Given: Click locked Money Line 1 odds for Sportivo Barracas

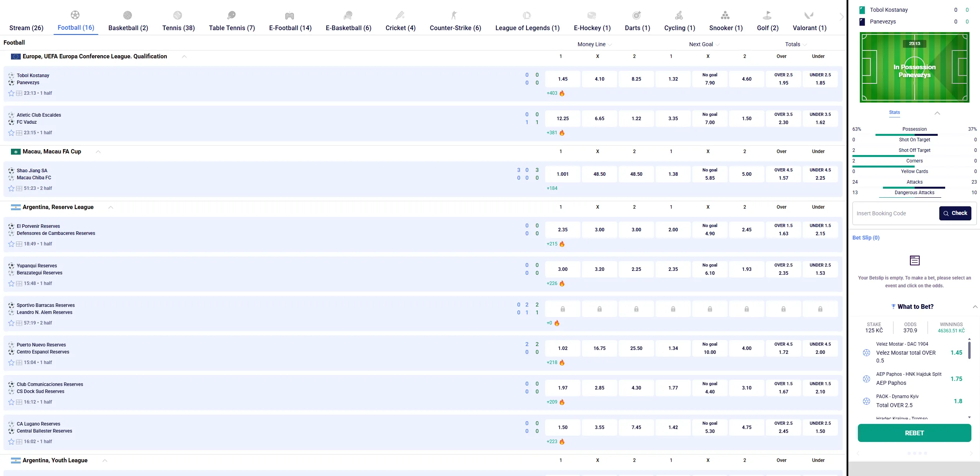Looking at the screenshot, I should tap(563, 309).
